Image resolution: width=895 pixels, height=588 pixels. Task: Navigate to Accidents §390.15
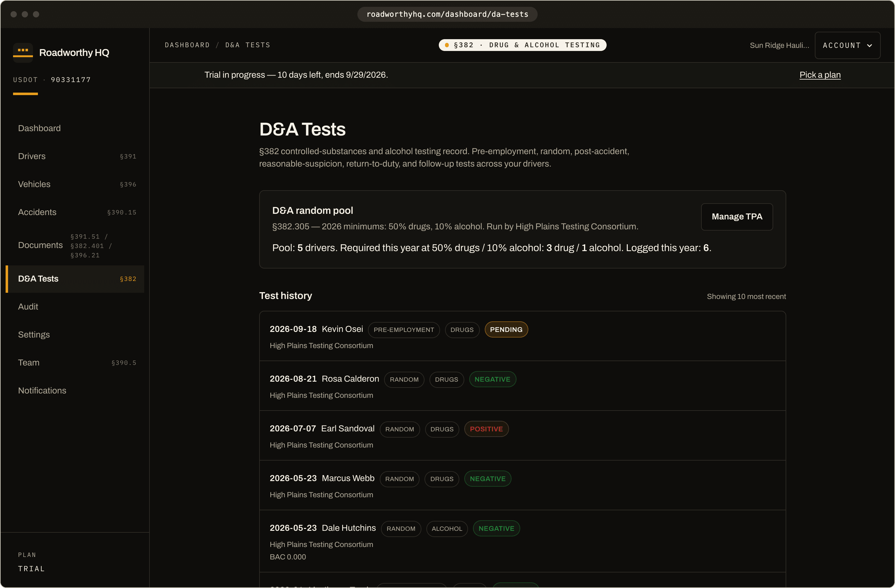pos(75,212)
